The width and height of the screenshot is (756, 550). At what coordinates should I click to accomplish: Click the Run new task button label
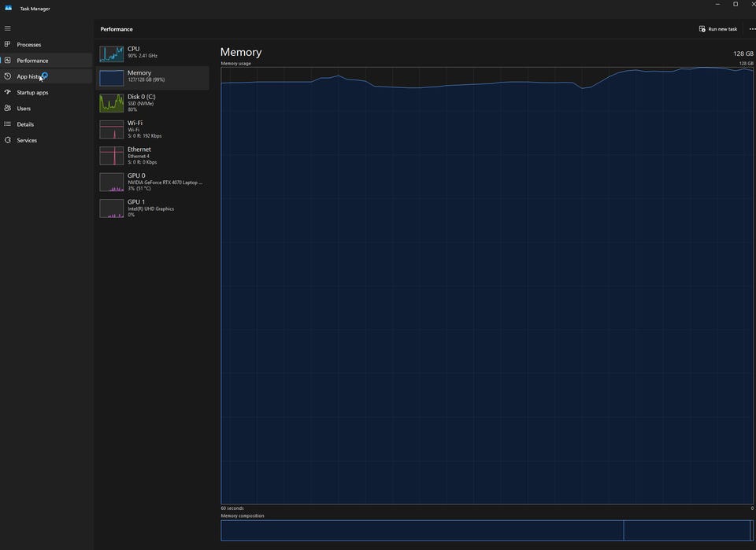[x=722, y=29]
